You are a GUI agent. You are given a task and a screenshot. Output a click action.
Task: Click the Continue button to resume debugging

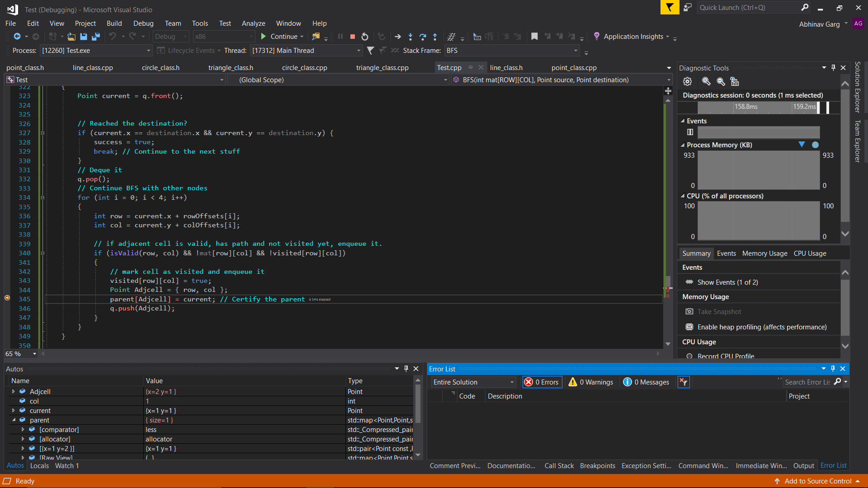(280, 36)
